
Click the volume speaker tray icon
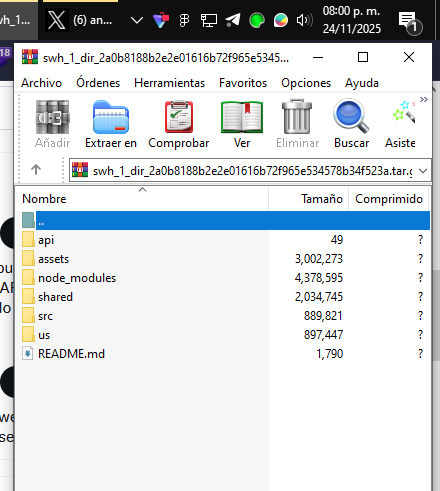pyautogui.click(x=304, y=21)
